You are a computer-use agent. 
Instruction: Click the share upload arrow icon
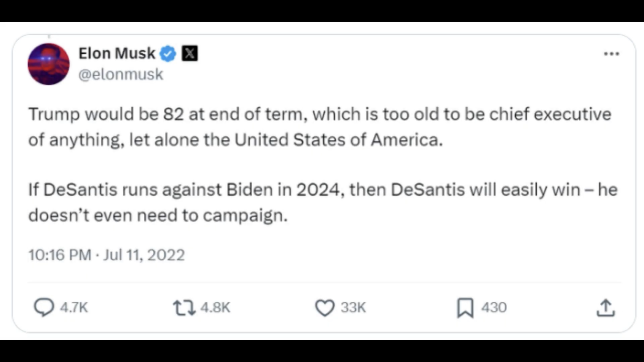[x=605, y=308]
